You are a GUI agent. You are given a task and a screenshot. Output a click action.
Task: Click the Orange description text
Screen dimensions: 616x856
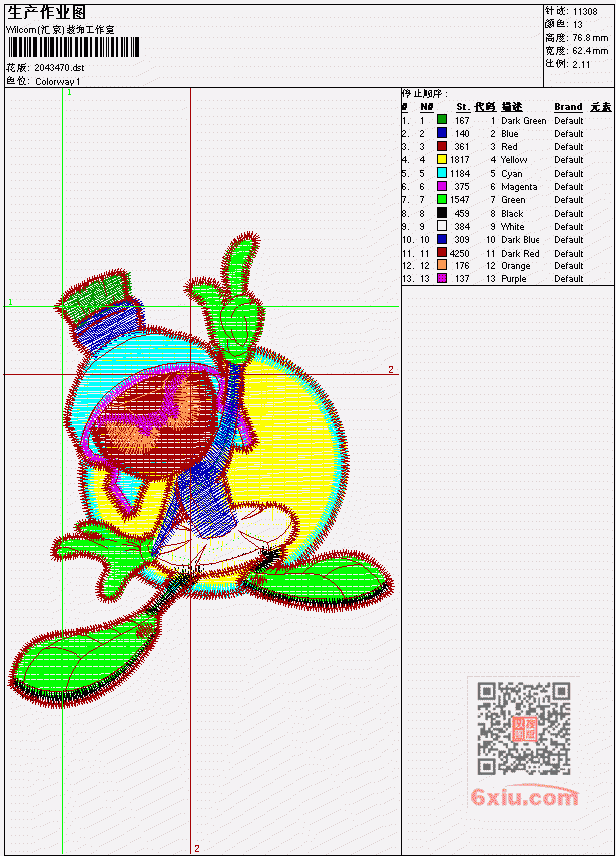[516, 266]
